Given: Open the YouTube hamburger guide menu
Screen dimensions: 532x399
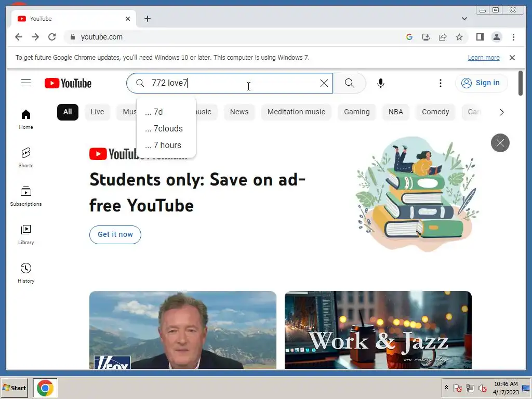Looking at the screenshot, I should coord(26,83).
